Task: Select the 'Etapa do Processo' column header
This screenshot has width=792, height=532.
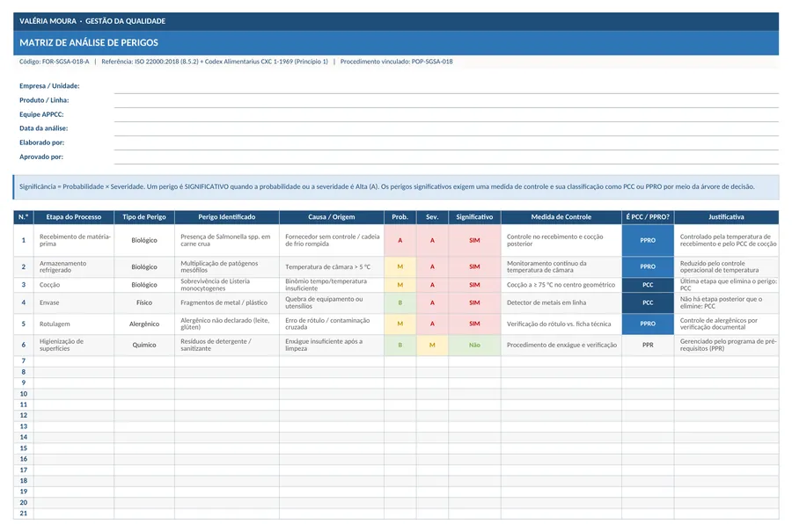Action: [74, 217]
